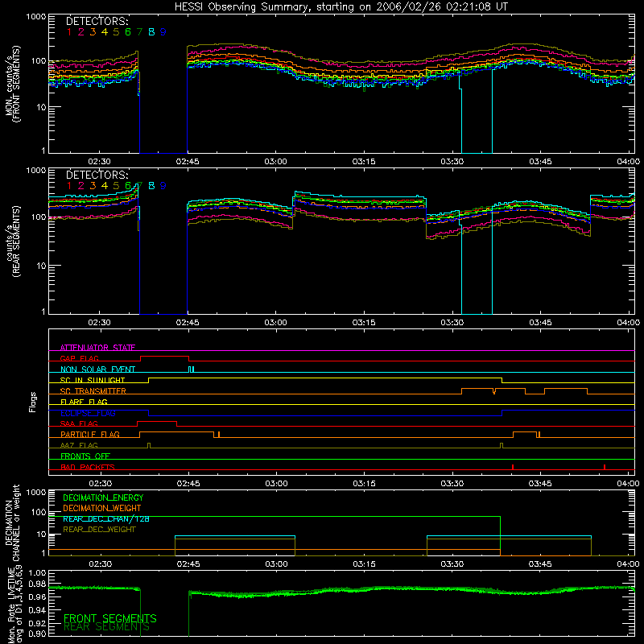Select the REAR_DEC_WEIGHT legend entry
Viewport: 644px width, 644px height.
pyautogui.click(x=99, y=530)
